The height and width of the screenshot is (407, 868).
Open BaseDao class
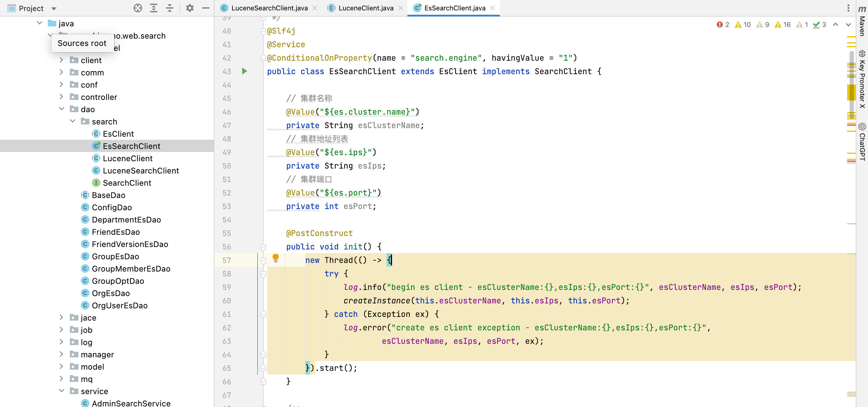point(108,195)
